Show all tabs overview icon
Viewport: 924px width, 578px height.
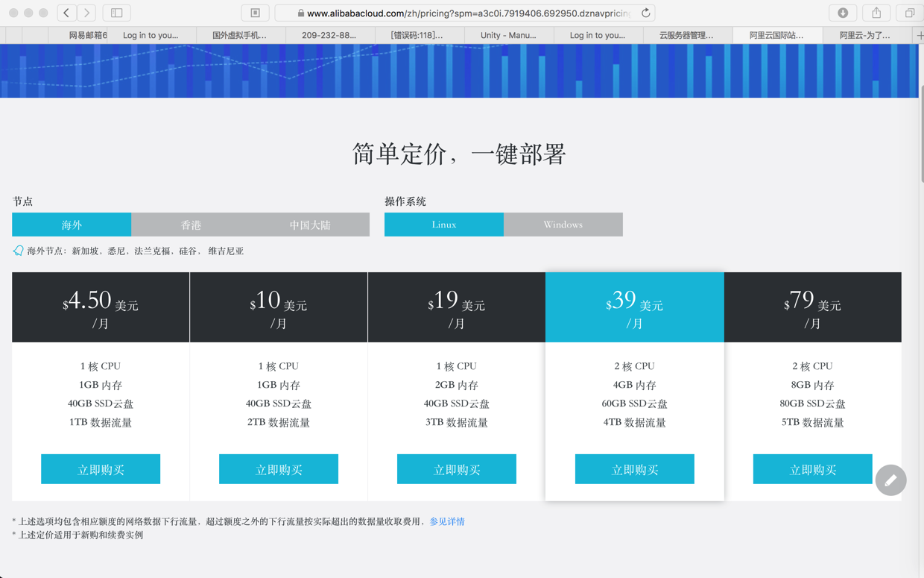pos(910,13)
